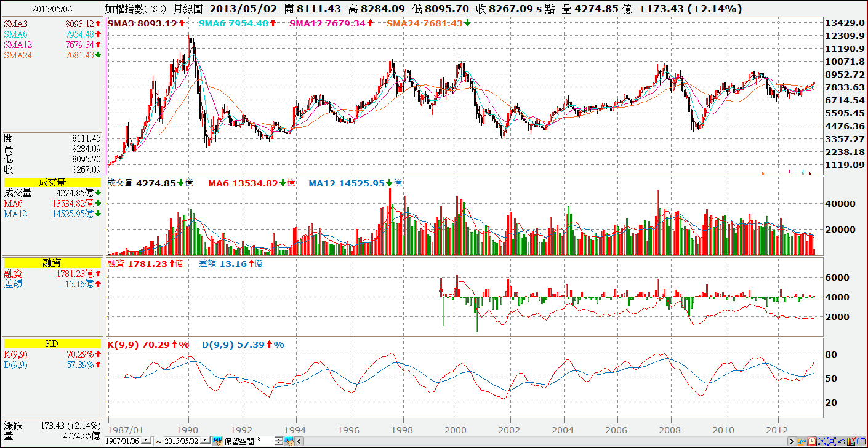
Task: Click the SMA12 7679.34 legend label
Action: (x=331, y=23)
